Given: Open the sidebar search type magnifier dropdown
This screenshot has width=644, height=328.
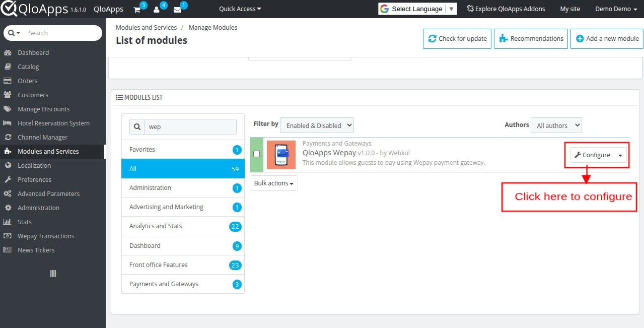Looking at the screenshot, I should click(15, 33).
